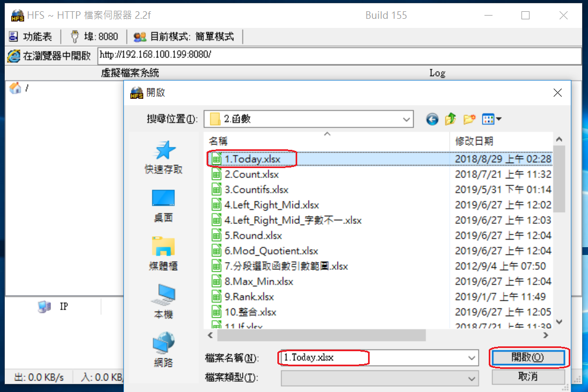Select Desktop (桌面) in places sidebar
This screenshot has width=588, height=392.
pos(164,206)
